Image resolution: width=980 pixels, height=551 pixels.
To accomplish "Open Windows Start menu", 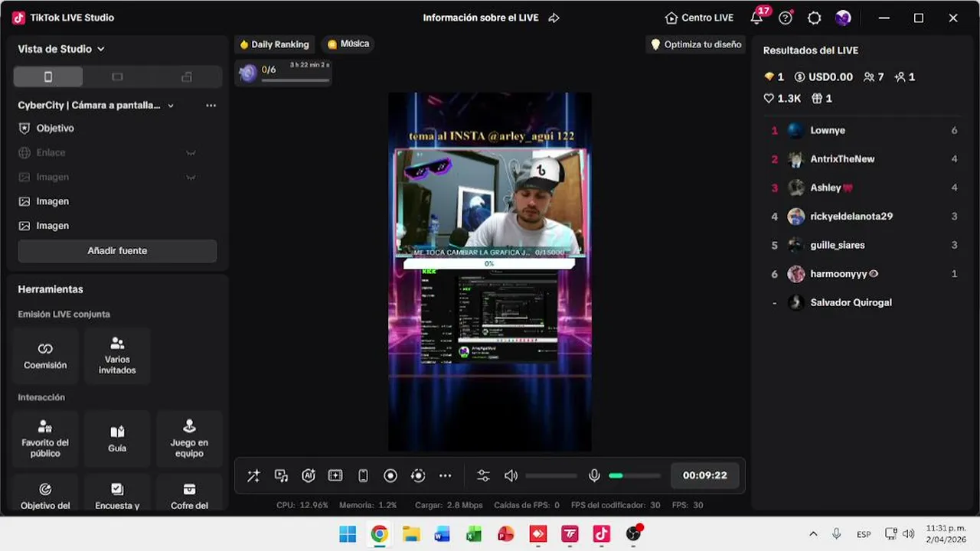I will click(348, 534).
